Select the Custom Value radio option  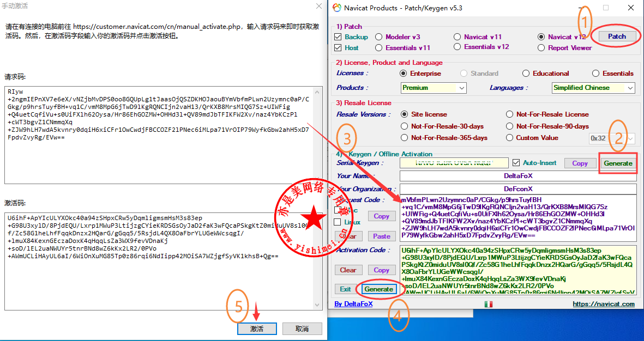[510, 138]
